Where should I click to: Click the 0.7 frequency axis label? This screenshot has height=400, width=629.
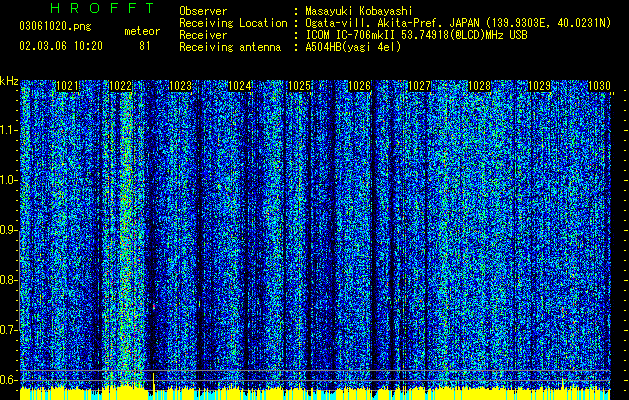pyautogui.click(x=8, y=330)
